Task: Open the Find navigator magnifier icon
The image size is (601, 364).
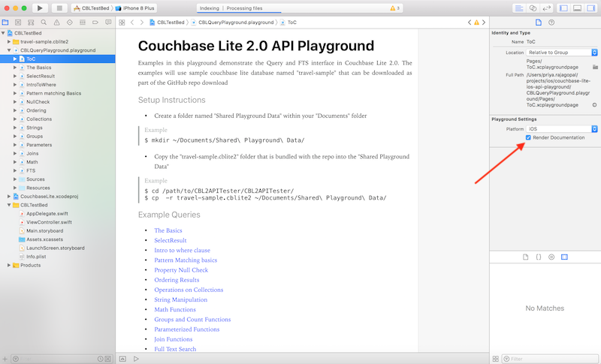Action: pyautogui.click(x=44, y=23)
